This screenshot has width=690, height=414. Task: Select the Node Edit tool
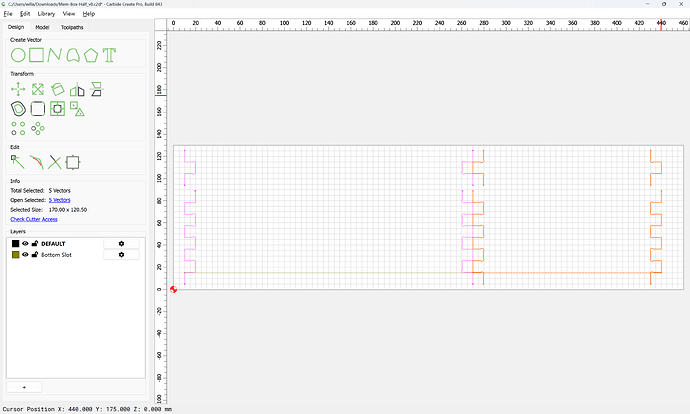pos(18,162)
